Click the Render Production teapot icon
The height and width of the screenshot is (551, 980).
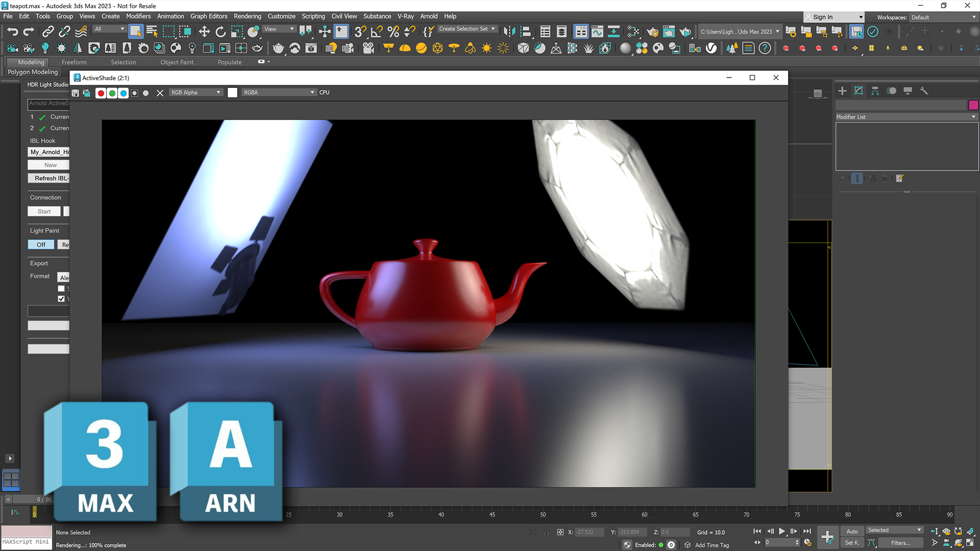coord(685,32)
